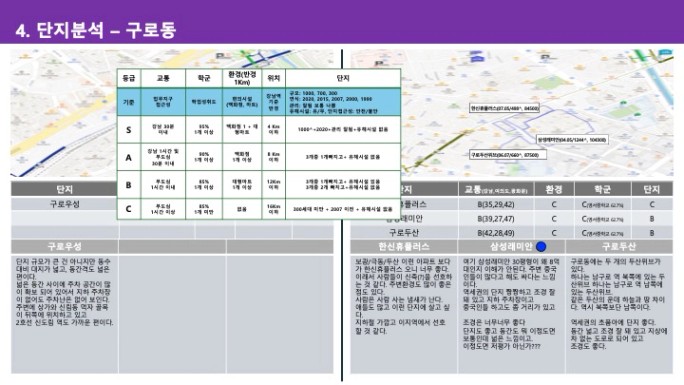Click the left map image

point(64,113)
